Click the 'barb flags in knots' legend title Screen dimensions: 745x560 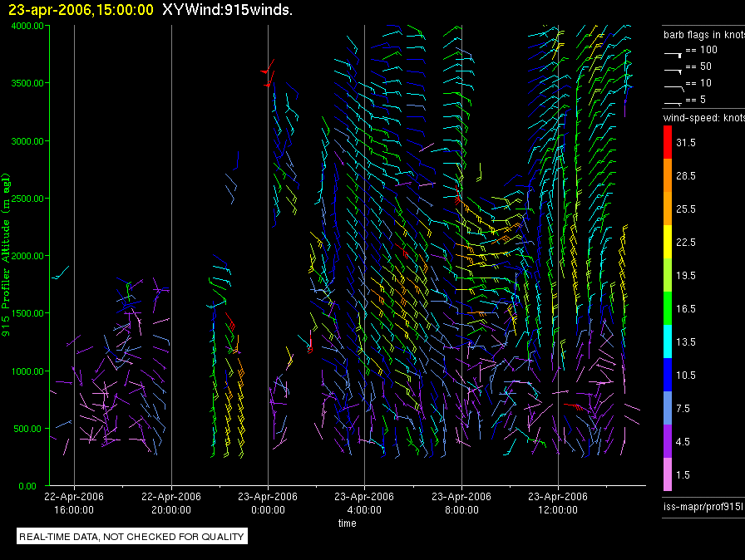click(x=704, y=35)
